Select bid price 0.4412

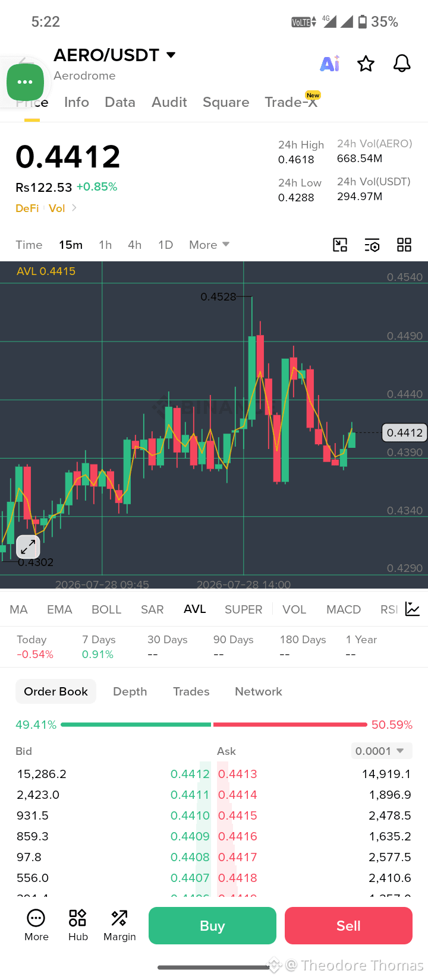click(x=190, y=774)
